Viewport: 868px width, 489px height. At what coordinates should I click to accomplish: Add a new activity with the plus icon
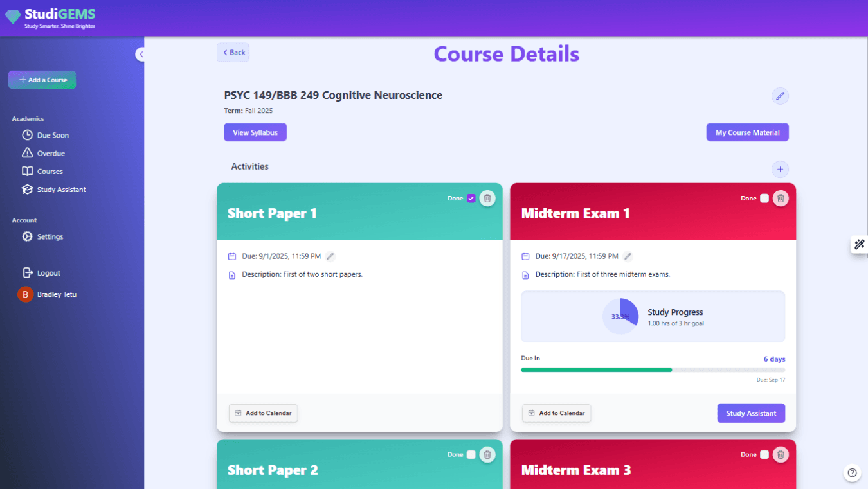pos(780,169)
